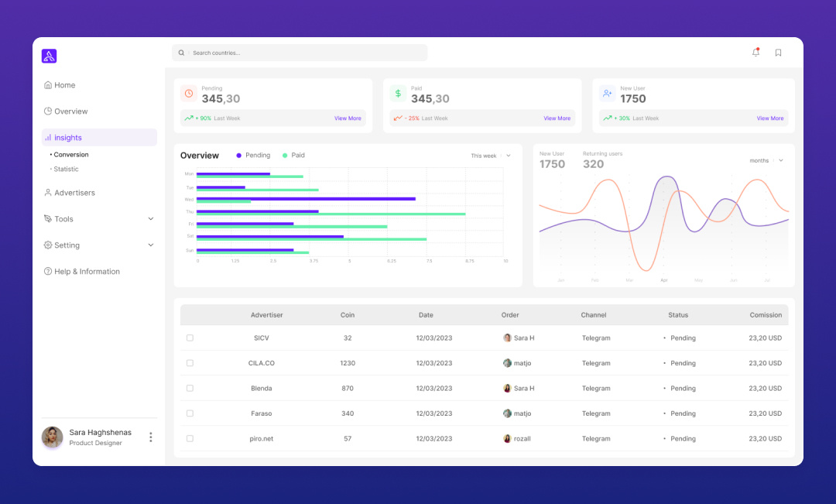This screenshot has width=836, height=504.
Task: Open notifications via the bell icon
Action: click(755, 52)
